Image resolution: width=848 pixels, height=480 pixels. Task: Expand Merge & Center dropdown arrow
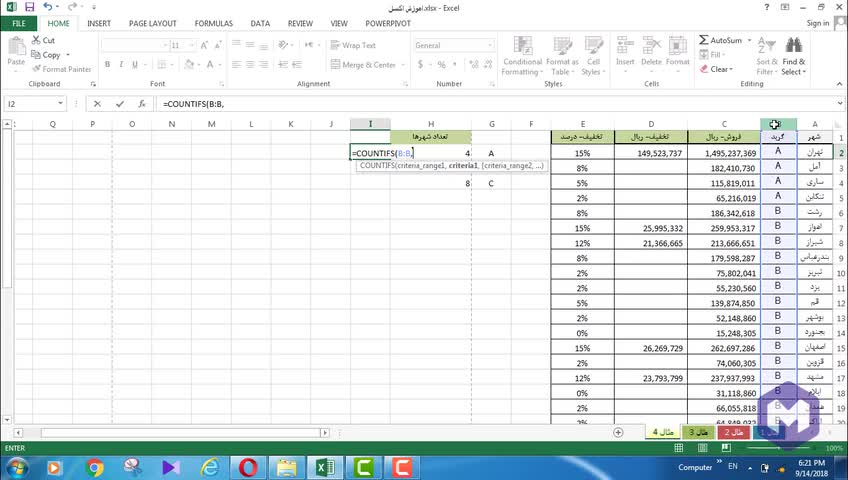403,65
